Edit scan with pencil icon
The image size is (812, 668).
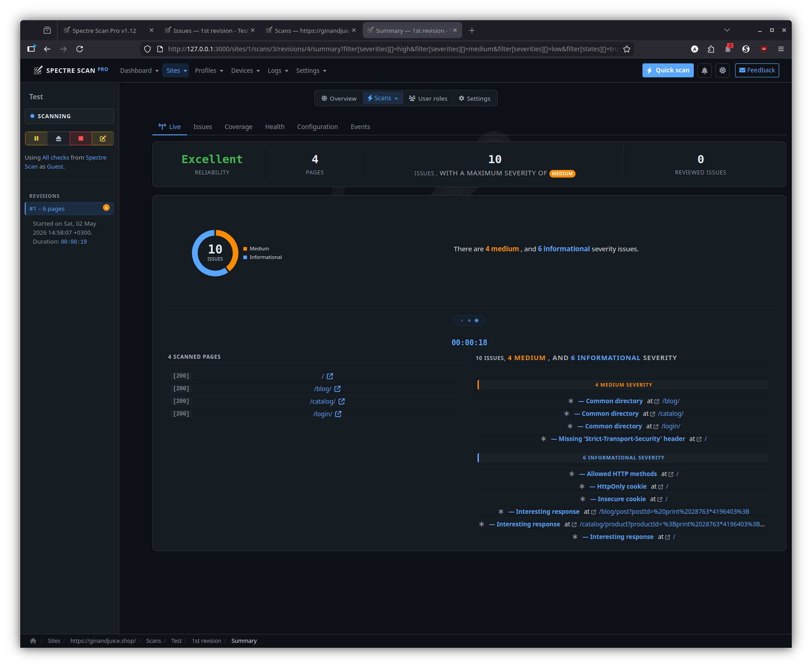tap(103, 138)
